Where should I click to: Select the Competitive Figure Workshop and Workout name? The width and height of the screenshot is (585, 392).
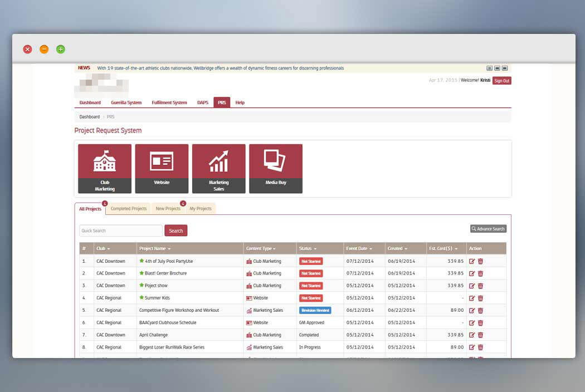click(179, 310)
